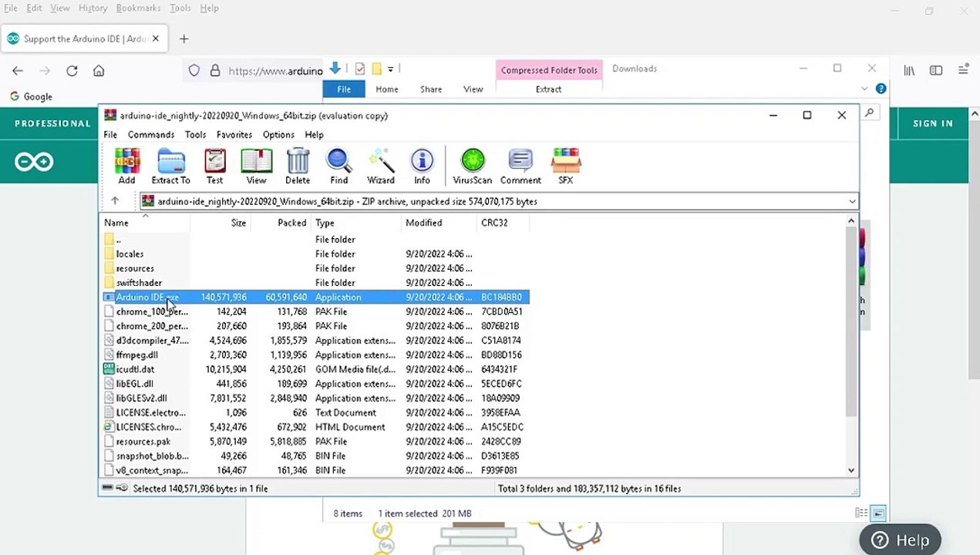The width and height of the screenshot is (980, 555).
Task: Open Firefox Bookmarks menu
Action: (x=138, y=8)
